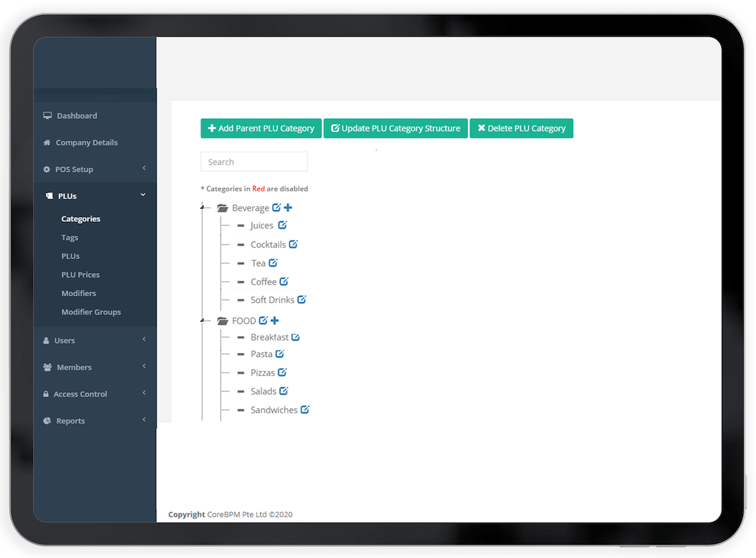Add a subcategory under Beverage
756x558 pixels.
pos(288,207)
